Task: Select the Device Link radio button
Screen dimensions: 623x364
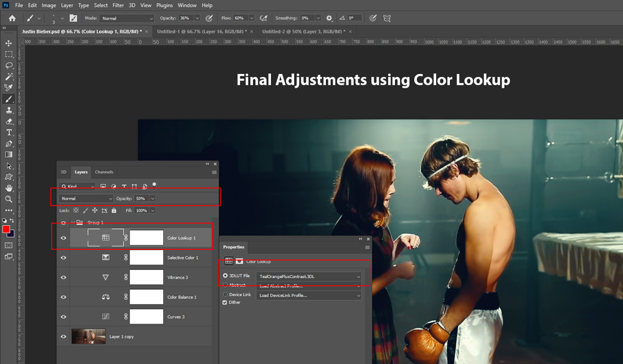Action: pyautogui.click(x=226, y=294)
